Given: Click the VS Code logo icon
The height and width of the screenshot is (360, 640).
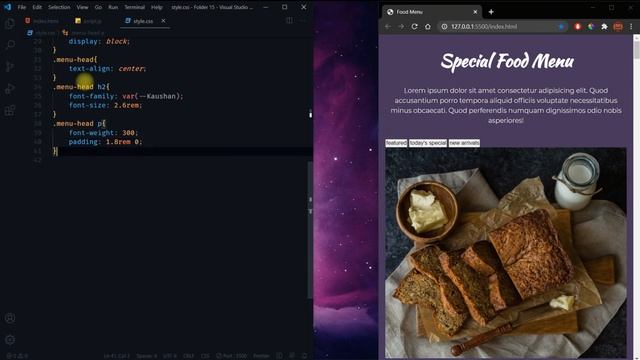Looking at the screenshot, I should (7, 7).
